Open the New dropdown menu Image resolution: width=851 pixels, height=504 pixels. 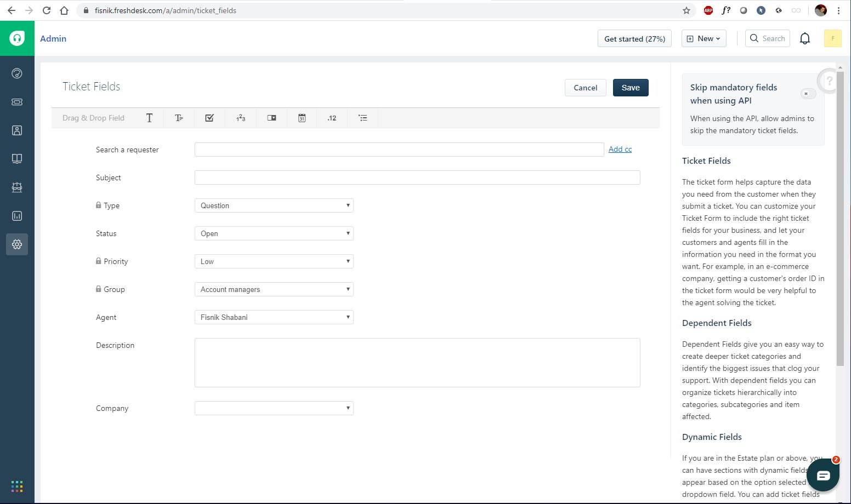[x=704, y=38]
